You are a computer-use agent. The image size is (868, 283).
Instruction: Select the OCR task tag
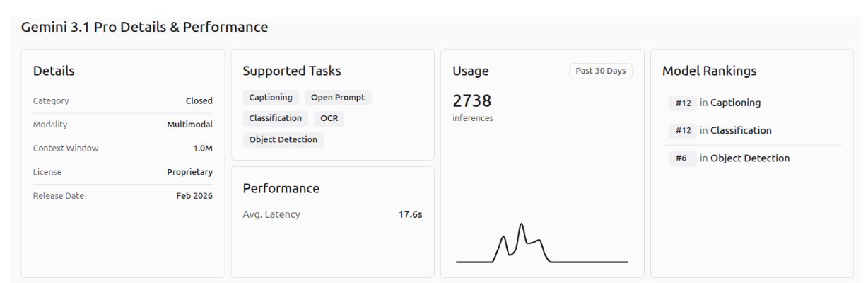tap(329, 118)
